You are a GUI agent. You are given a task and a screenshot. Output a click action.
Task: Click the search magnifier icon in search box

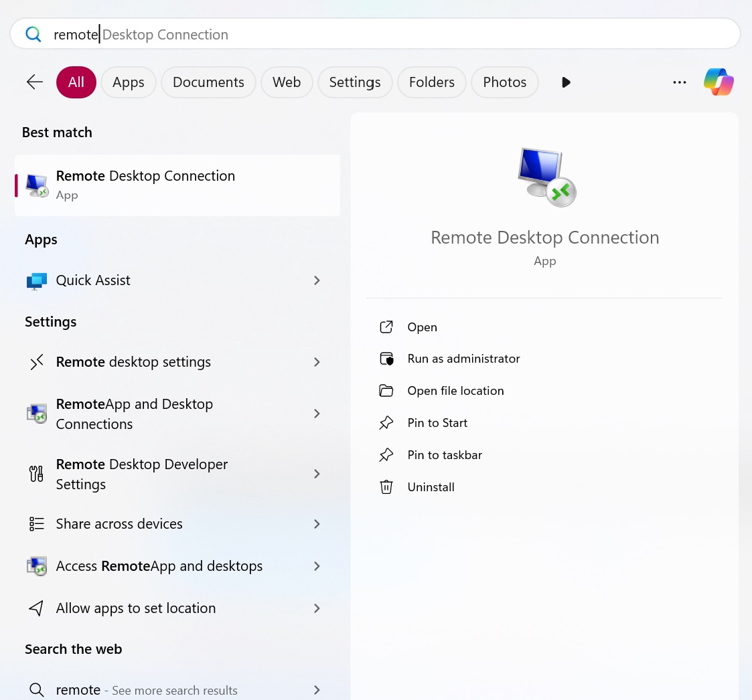pyautogui.click(x=33, y=34)
